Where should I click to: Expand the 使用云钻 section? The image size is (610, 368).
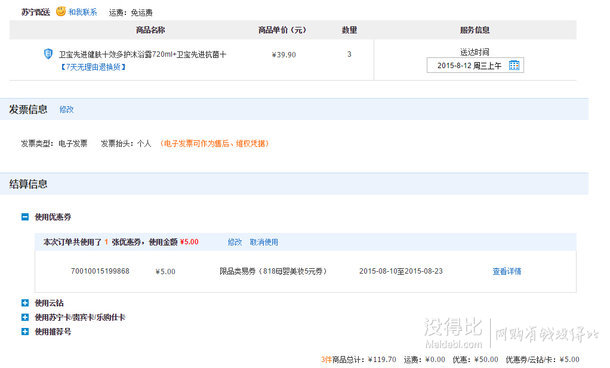pyautogui.click(x=25, y=303)
